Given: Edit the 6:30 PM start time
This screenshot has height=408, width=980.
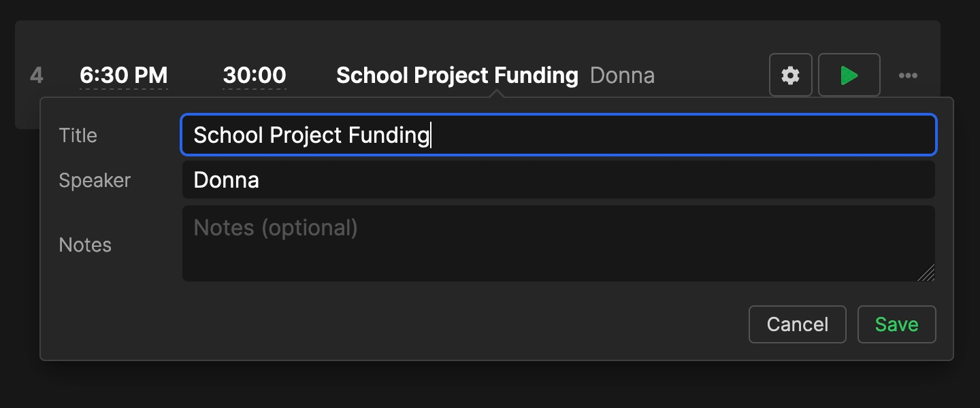Looking at the screenshot, I should [x=123, y=75].
